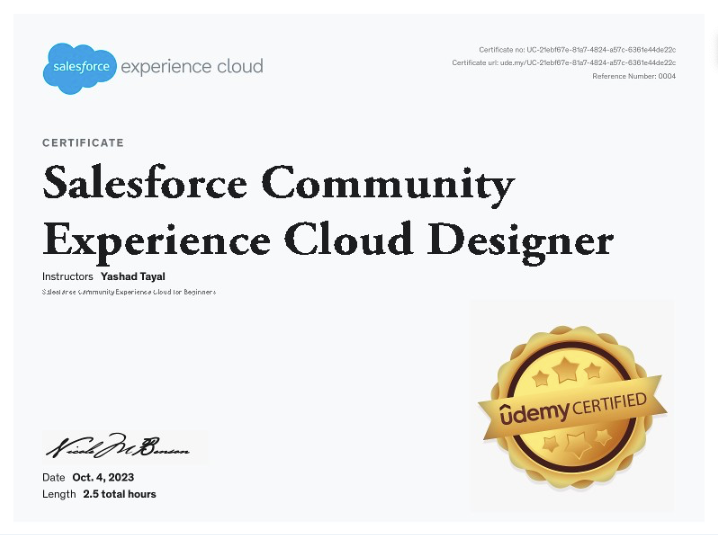The image size is (718, 535).
Task: Click the date Oct. 4, 2023
Action: (x=103, y=477)
